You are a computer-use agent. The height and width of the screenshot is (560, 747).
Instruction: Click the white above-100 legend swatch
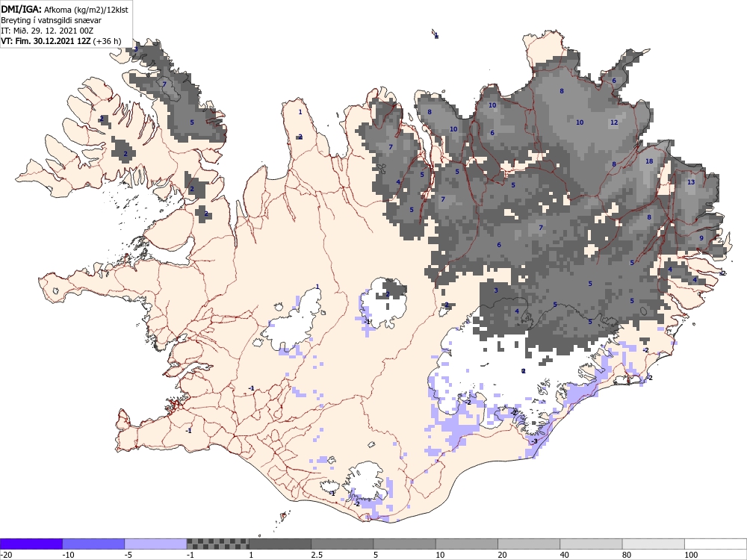tap(716, 544)
